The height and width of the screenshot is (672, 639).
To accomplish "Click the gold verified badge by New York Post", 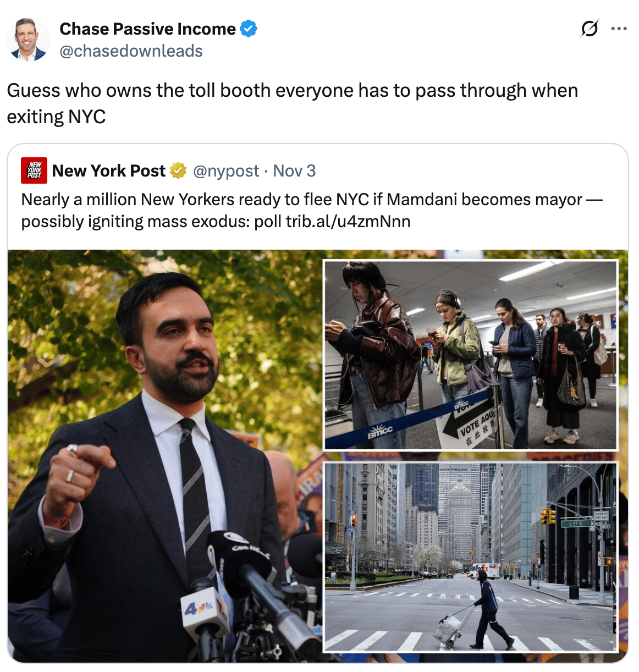I will [x=178, y=171].
